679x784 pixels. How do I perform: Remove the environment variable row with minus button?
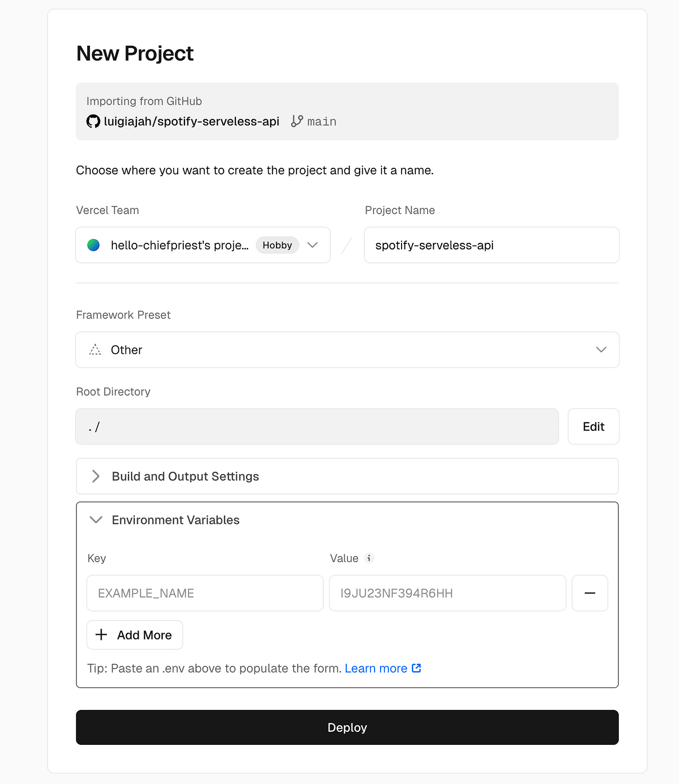coord(590,593)
